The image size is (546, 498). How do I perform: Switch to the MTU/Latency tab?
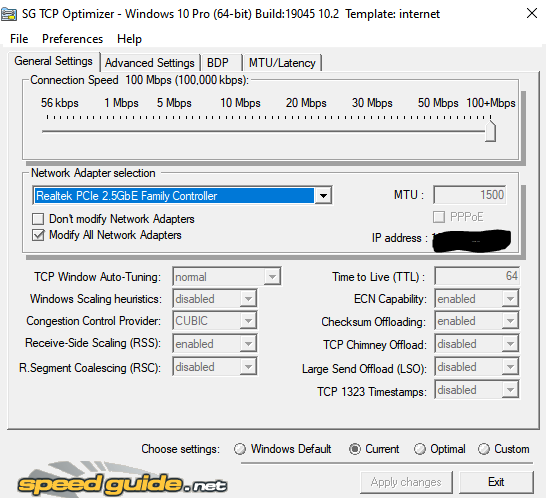tap(282, 63)
